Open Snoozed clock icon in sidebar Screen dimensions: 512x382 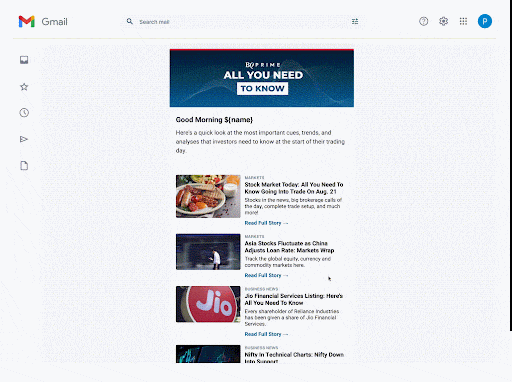pos(24,113)
